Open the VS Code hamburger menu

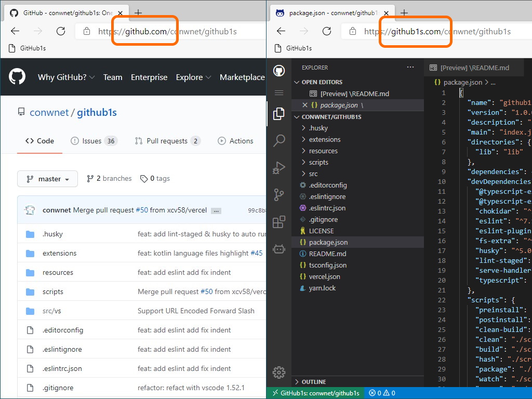279,92
